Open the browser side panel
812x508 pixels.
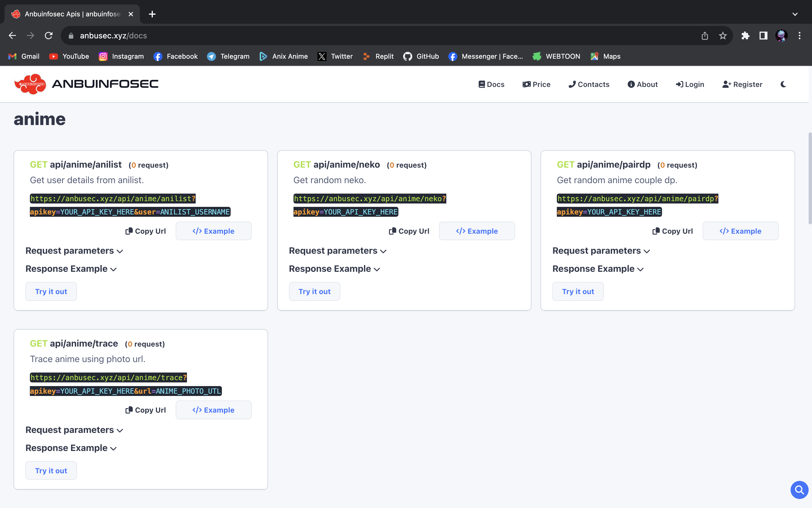coord(763,36)
